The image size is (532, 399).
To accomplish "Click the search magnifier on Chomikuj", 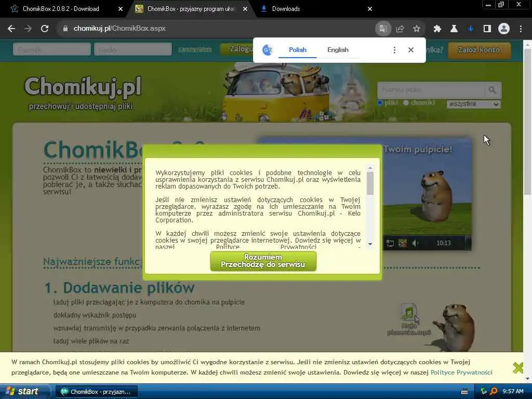I will [x=493, y=90].
